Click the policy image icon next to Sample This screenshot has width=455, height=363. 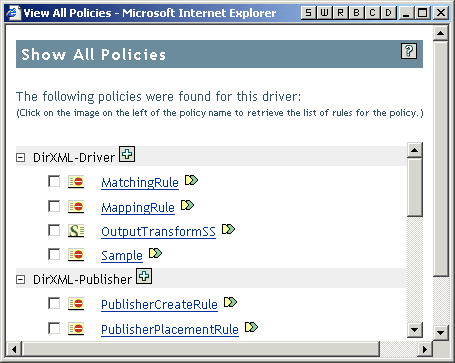pyautogui.click(x=76, y=255)
